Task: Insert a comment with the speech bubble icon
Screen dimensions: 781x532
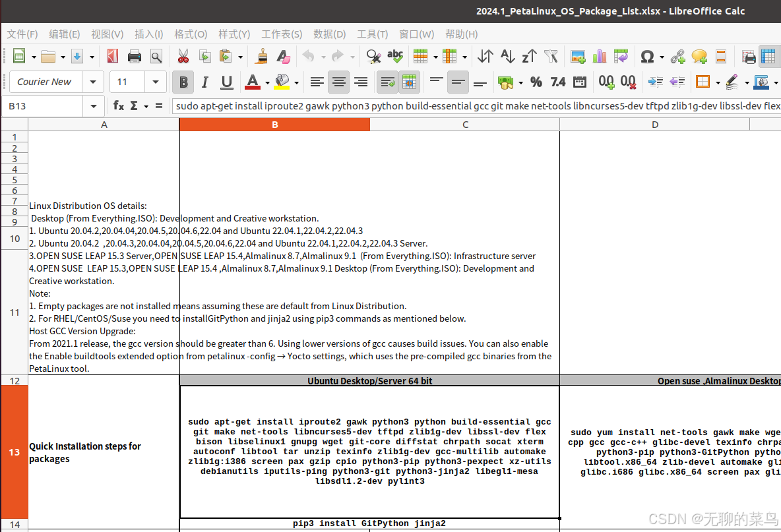Action: pyautogui.click(x=699, y=56)
